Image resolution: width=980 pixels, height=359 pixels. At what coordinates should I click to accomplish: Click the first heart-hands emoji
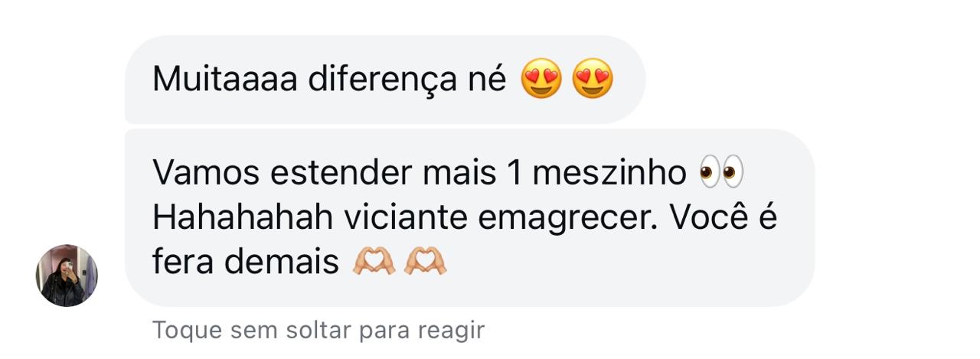(x=374, y=262)
